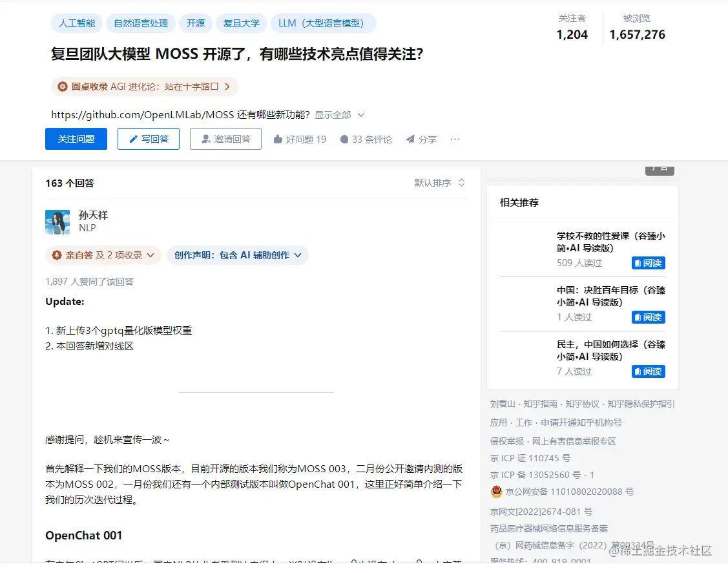Open the 京公网安备 11010802020088 号 link
This screenshot has height=573, width=728.
click(569, 492)
